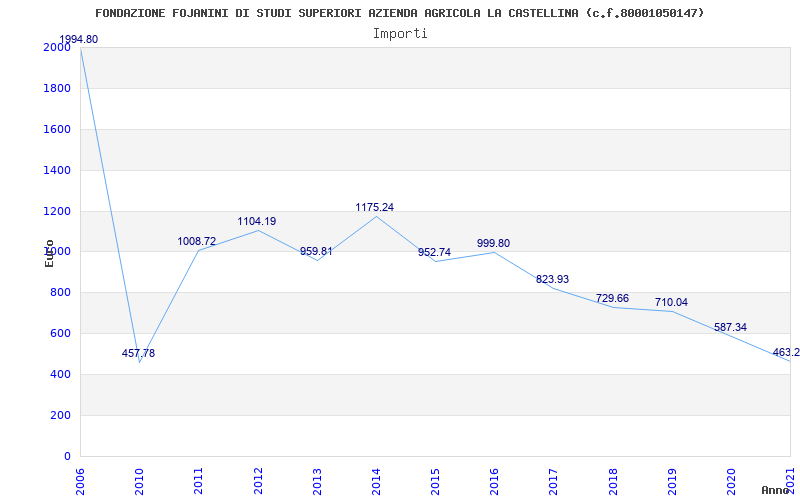Screen dimensions: 800x500
Task: Click the 2006 year axis label
Action: 81,481
